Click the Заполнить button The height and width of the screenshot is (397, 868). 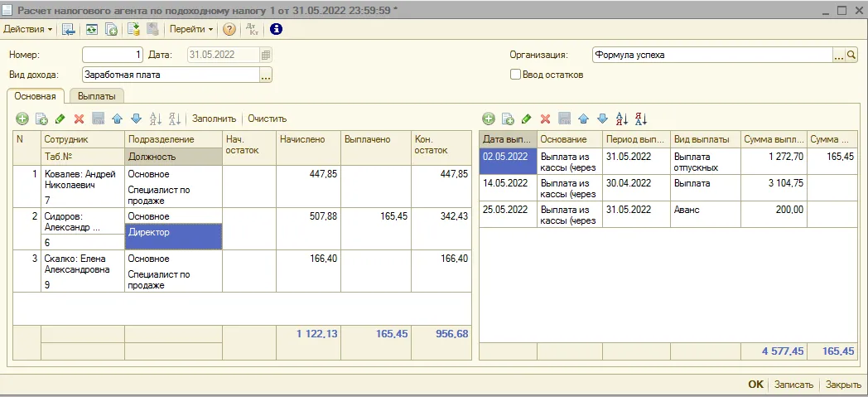(x=215, y=119)
